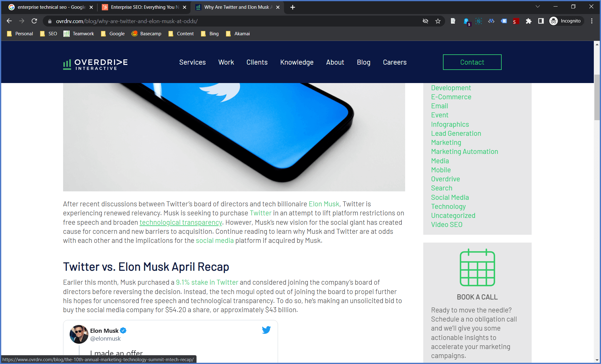
Task: Click the Elon Musk hyperlink in article
Action: point(323,204)
